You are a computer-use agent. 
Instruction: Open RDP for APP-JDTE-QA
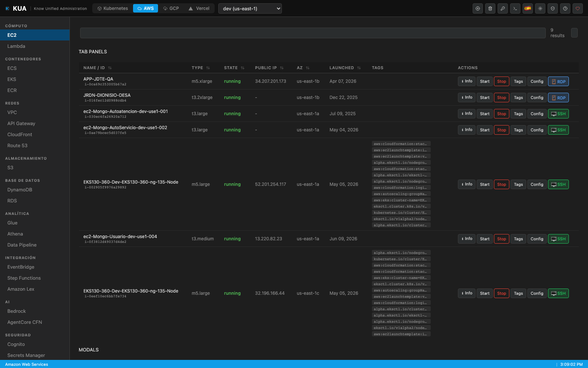pyautogui.click(x=558, y=81)
